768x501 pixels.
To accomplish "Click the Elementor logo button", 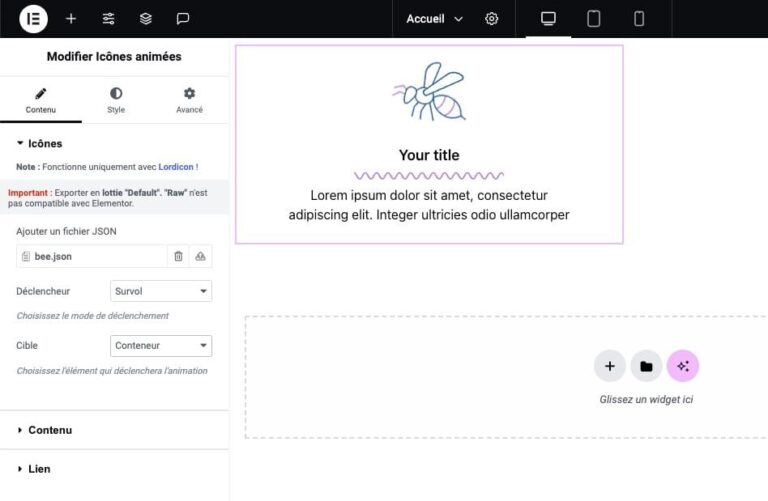I will [33, 19].
